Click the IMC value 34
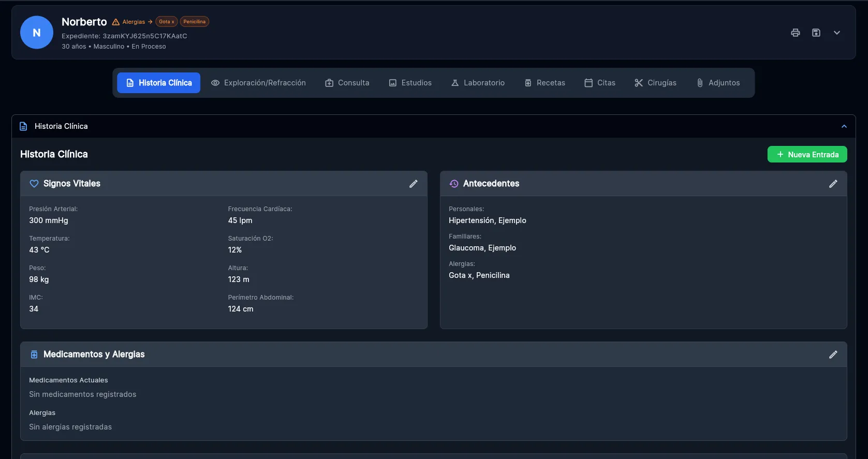 34,309
